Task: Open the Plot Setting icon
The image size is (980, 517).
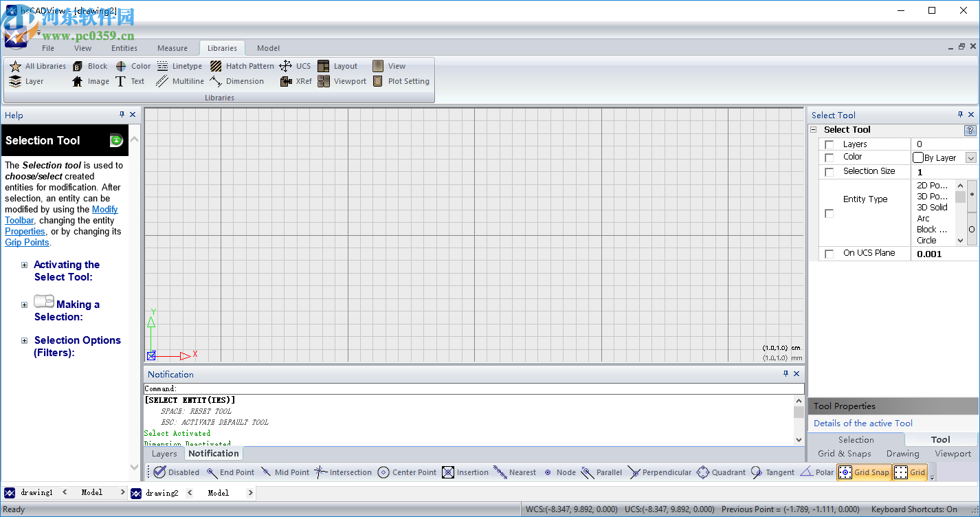Action: coord(378,81)
